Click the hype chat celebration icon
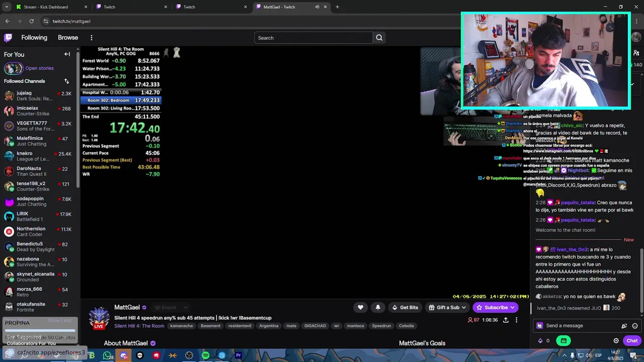The image size is (644, 362). point(624,326)
